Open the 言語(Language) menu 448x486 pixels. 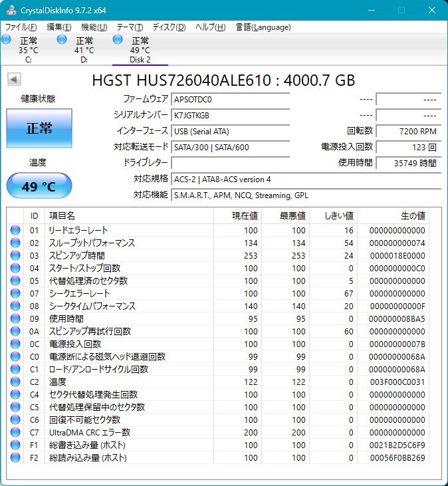(263, 27)
